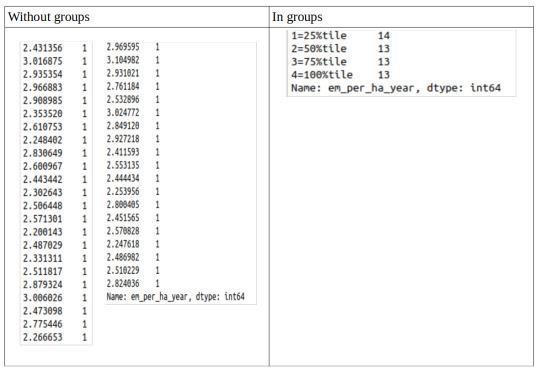Click the value 2.879324
The image size is (540, 369).
pos(43,284)
